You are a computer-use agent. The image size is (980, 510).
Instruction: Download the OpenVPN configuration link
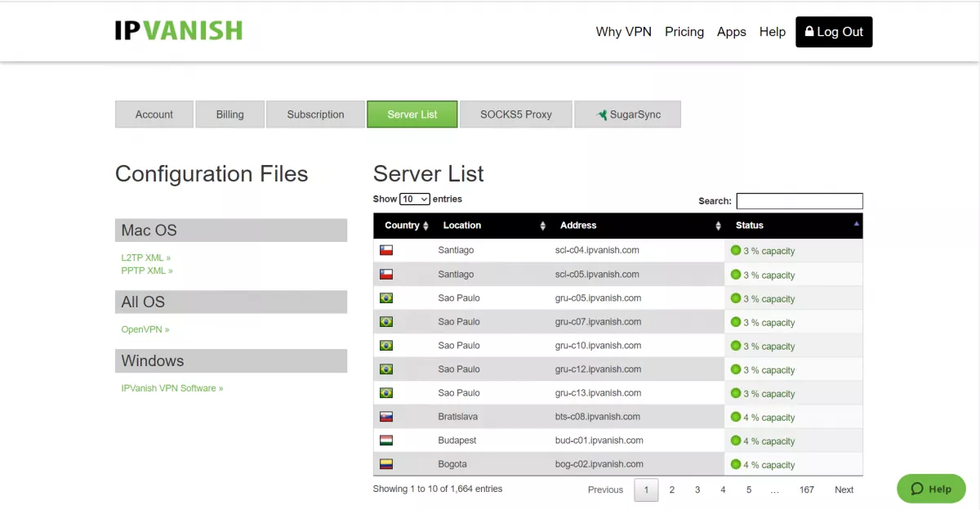(x=145, y=329)
